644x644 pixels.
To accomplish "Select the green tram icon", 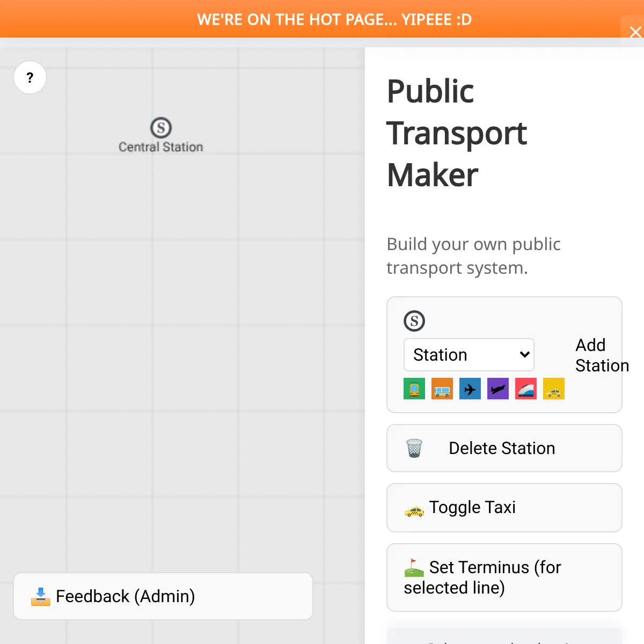I will 414,389.
